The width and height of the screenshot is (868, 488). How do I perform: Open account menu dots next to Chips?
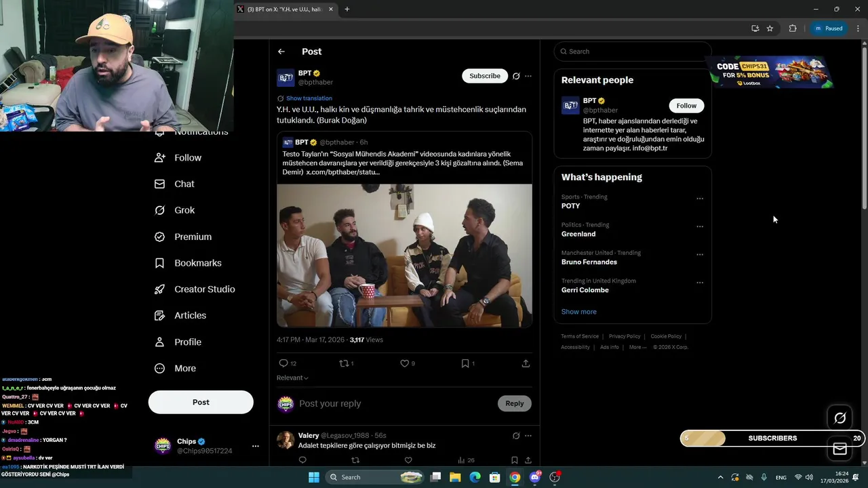tap(256, 446)
